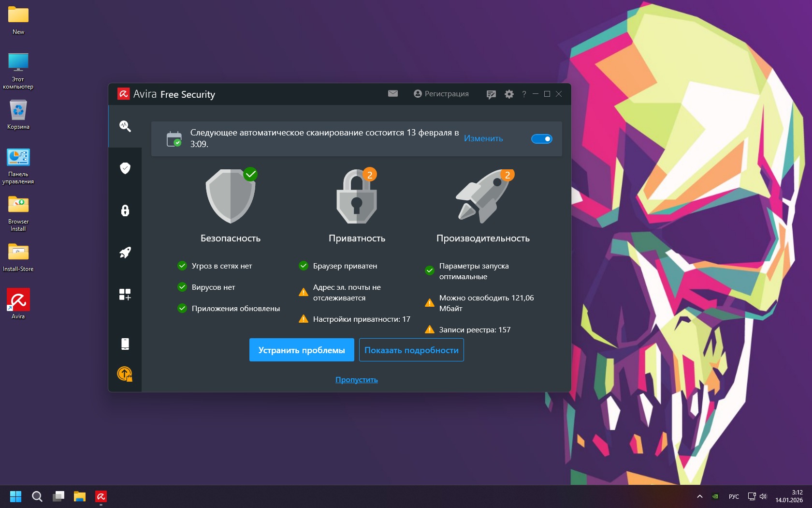
Task: Click the orange upgrade icon in sidebar
Action: [x=125, y=374]
